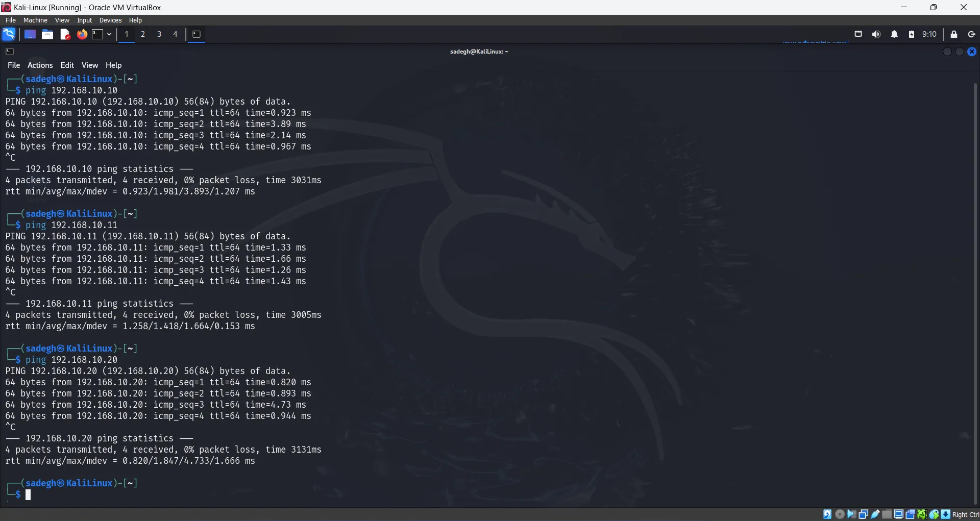Open the notifications bell
980x521 pixels.
(x=894, y=34)
